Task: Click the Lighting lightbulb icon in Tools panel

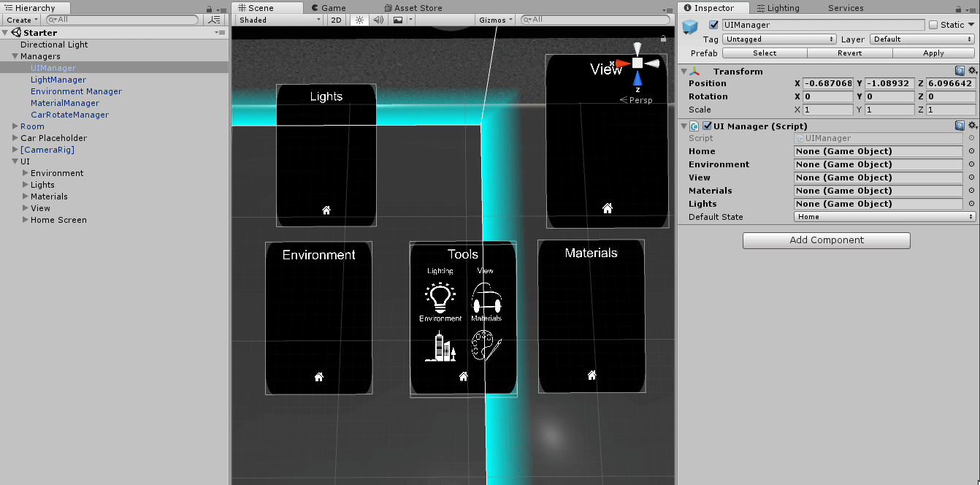Action: pos(440,298)
